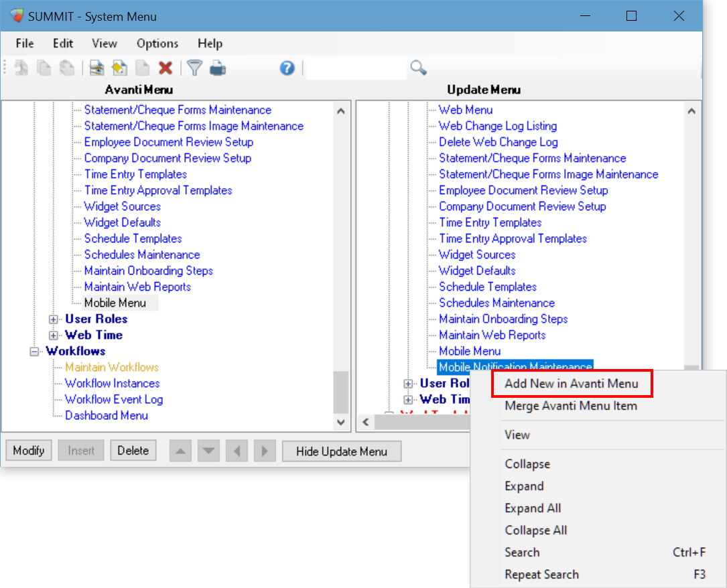This screenshot has width=727, height=588.
Task: Click the toolbar search text field
Action: click(x=356, y=68)
